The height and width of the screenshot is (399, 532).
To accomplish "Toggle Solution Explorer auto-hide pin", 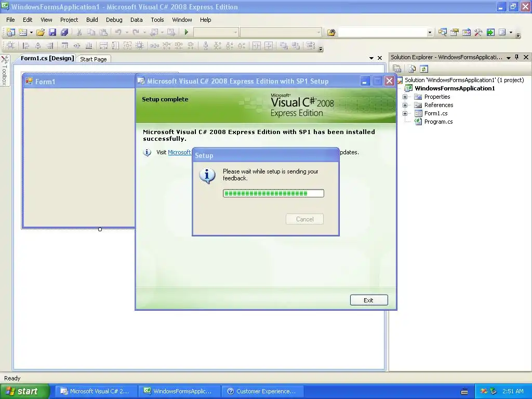I will pyautogui.click(x=517, y=57).
